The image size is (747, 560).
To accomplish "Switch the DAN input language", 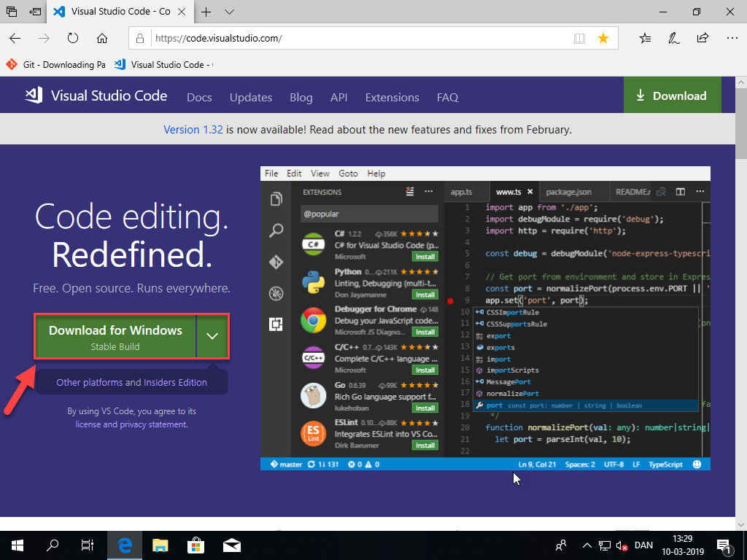I will coord(643,545).
